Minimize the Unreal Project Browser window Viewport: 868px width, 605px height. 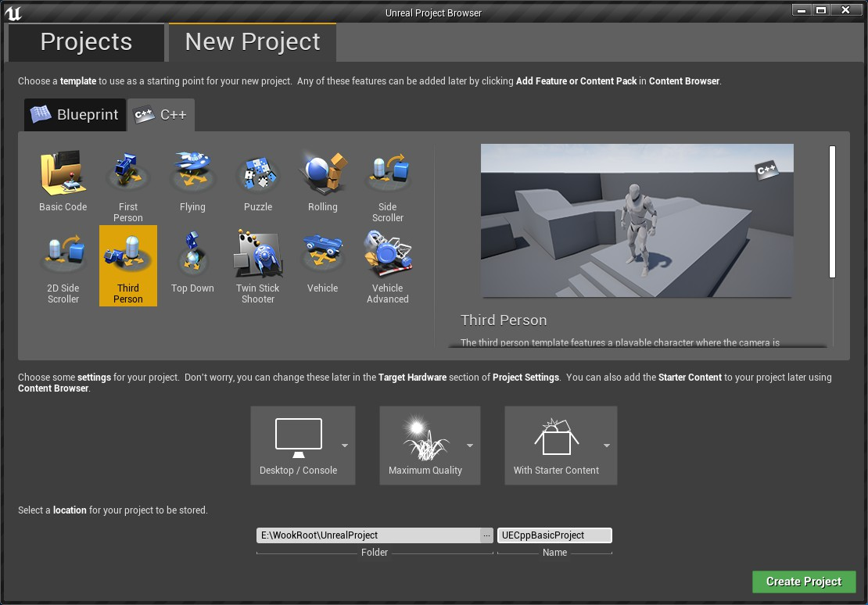(801, 10)
